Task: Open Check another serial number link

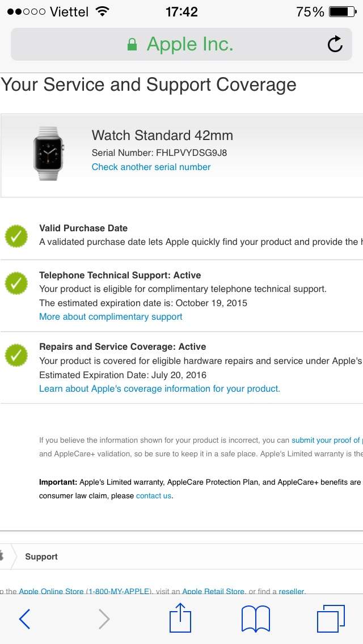Action: coord(151,167)
